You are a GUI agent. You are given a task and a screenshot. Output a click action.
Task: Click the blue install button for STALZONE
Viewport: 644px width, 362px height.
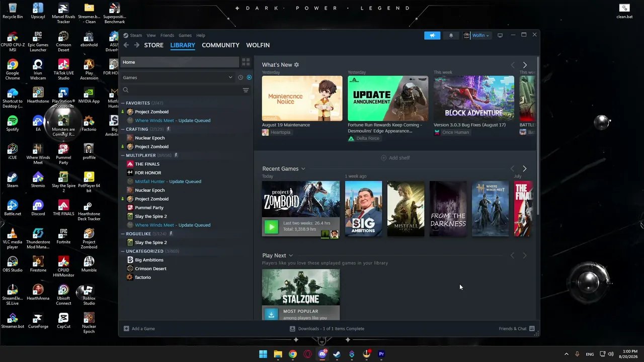point(271,314)
